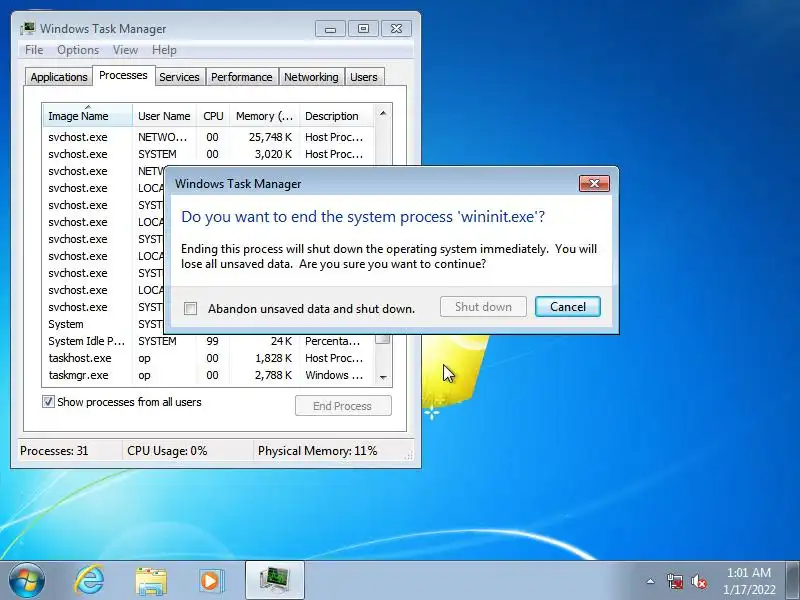Click the 1,828 K memory value
This screenshot has width=800, height=600.
pyautogui.click(x=273, y=358)
